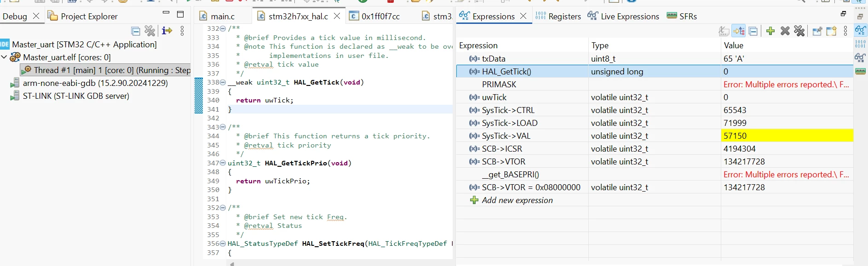
Task: Pin the Expressions view to selection
Action: (x=817, y=31)
